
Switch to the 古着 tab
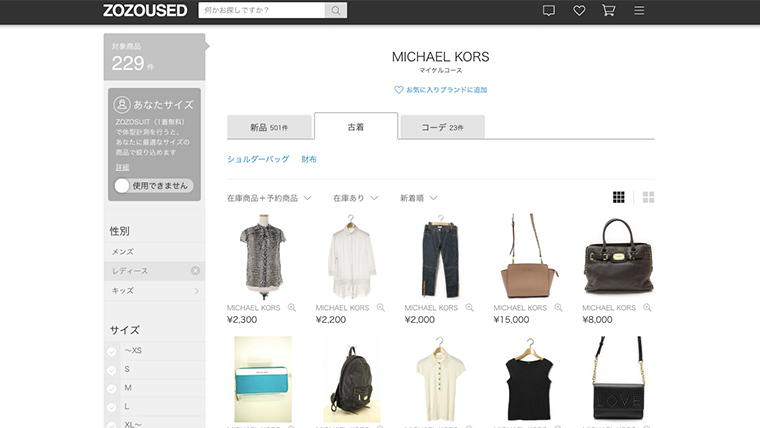coord(356,127)
